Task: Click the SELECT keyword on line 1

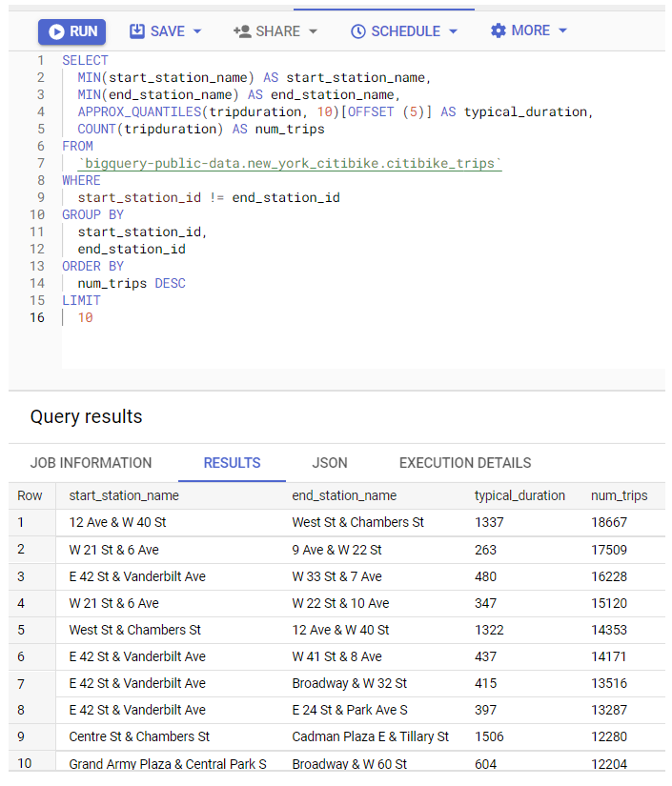Action: click(85, 61)
